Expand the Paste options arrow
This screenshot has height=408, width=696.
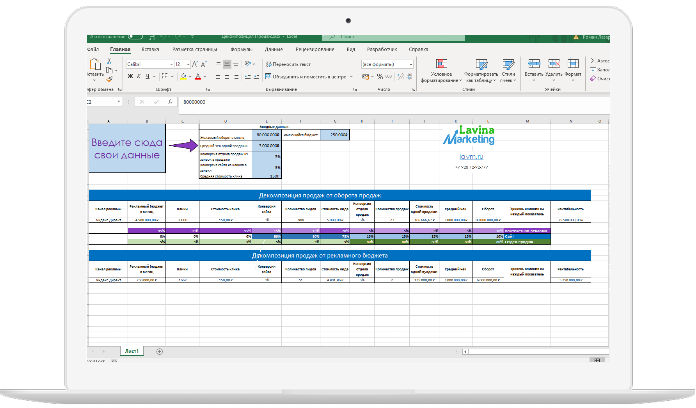95,81
